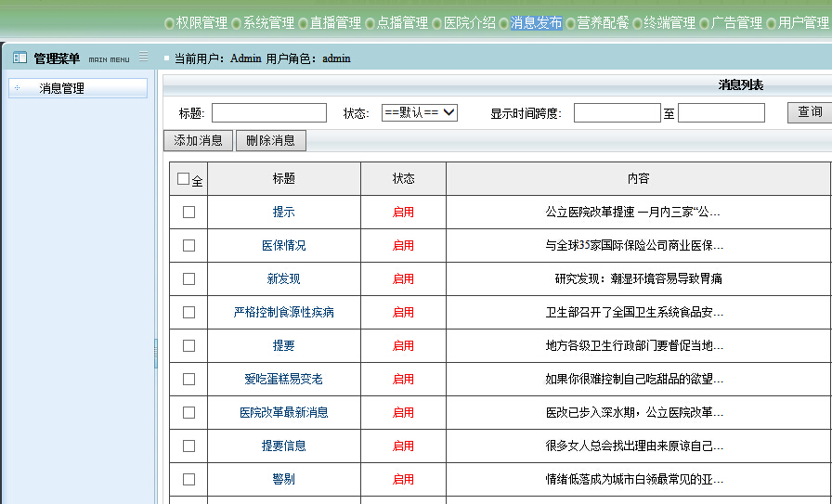Click the menu list icon beside MAIN MENU
This screenshot has height=504, width=832.
coord(143,58)
